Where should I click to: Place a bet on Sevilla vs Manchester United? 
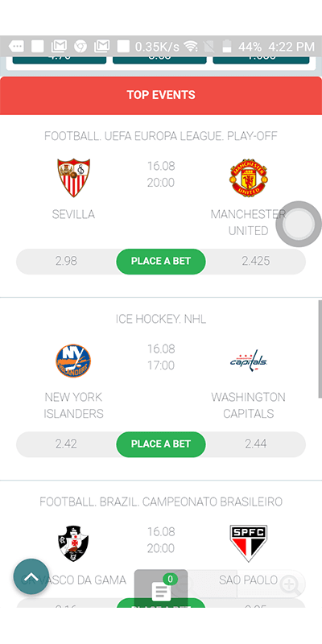coord(161,261)
